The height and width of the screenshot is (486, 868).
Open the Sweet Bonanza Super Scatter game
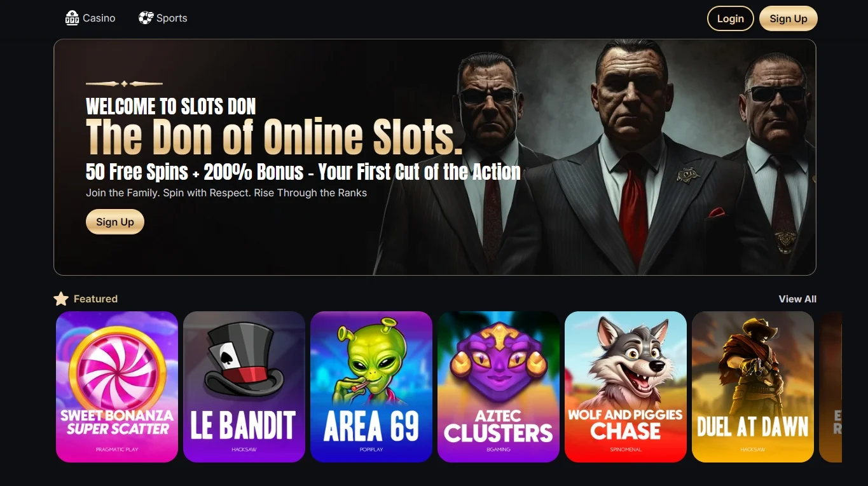coord(117,387)
